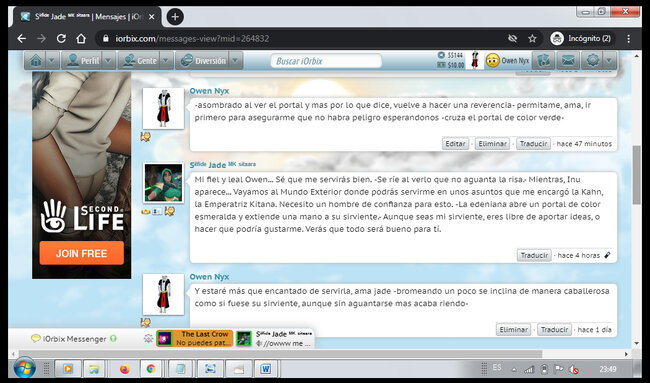Toggle the Messenger online status indicator

tap(113, 339)
